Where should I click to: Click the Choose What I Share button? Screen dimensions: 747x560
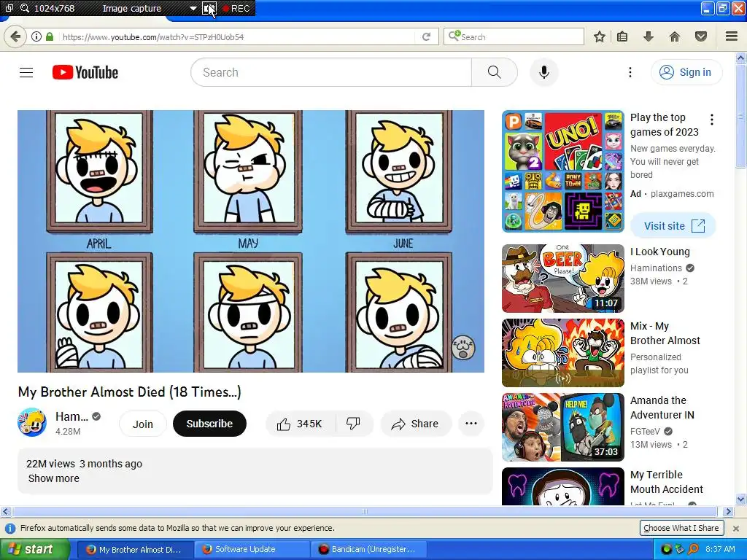pyautogui.click(x=681, y=528)
